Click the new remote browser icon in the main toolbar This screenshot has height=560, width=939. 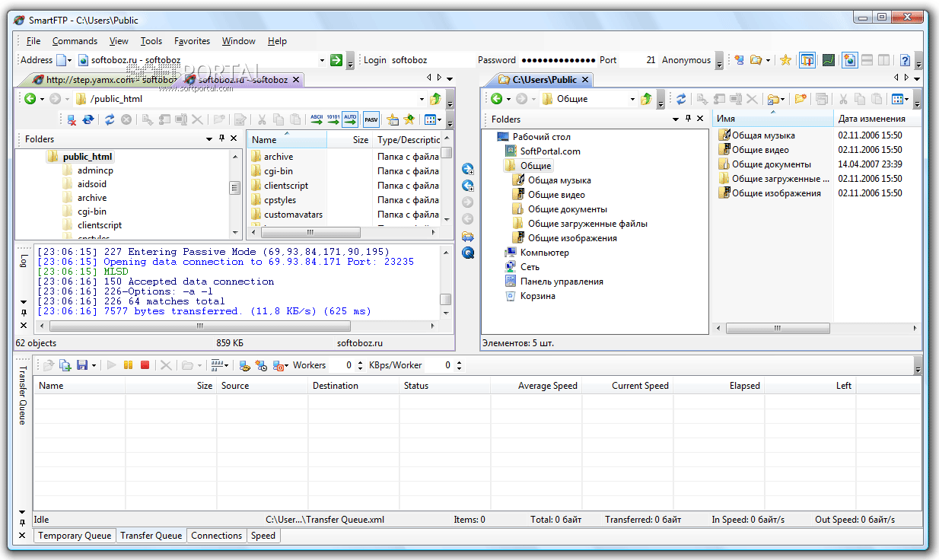pos(739,60)
